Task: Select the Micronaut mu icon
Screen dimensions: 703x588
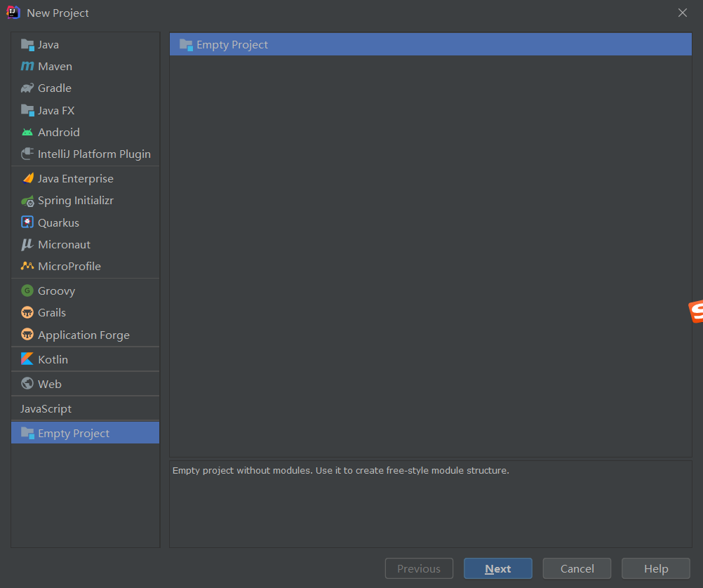Action: 27,244
